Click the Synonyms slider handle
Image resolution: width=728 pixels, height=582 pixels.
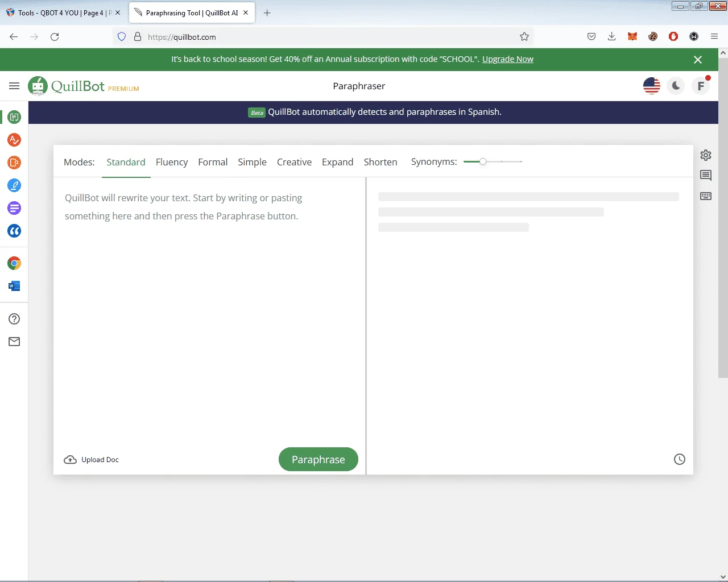pos(483,161)
